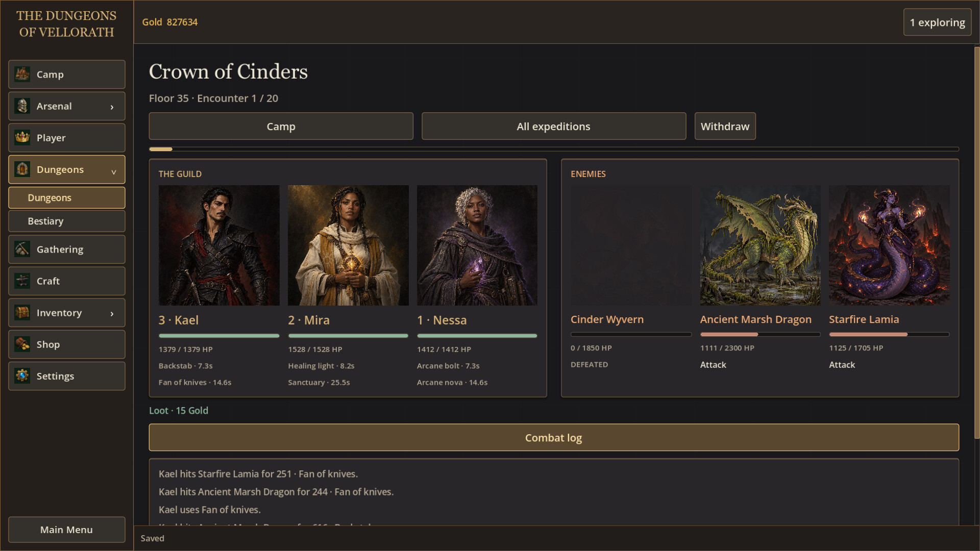Click the Craft anvil icon
This screenshot has width=980, height=551.
[x=22, y=281]
